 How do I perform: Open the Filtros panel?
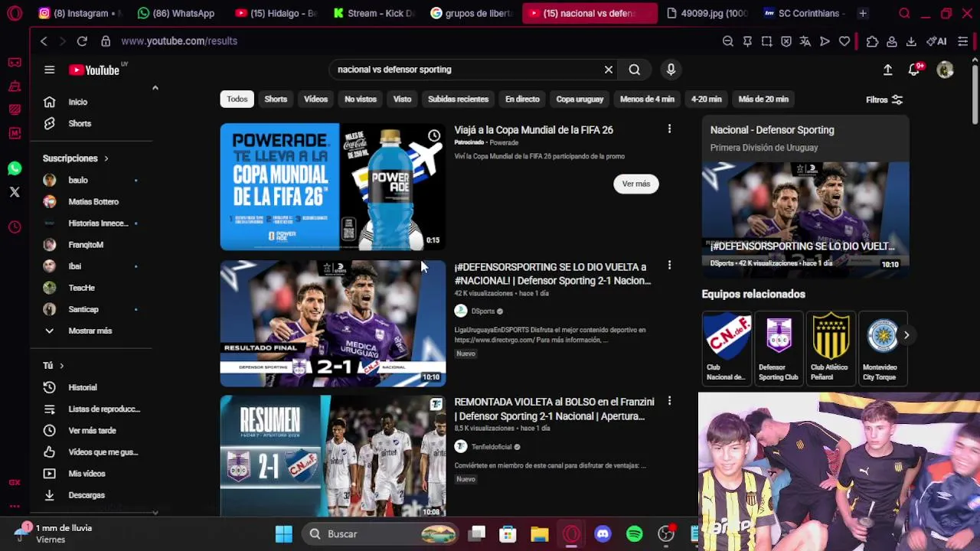point(884,99)
